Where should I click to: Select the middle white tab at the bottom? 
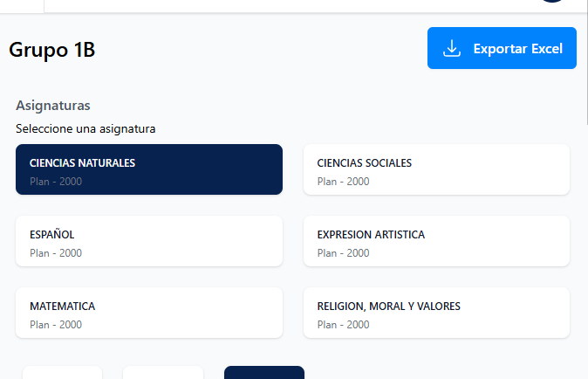coord(163,373)
